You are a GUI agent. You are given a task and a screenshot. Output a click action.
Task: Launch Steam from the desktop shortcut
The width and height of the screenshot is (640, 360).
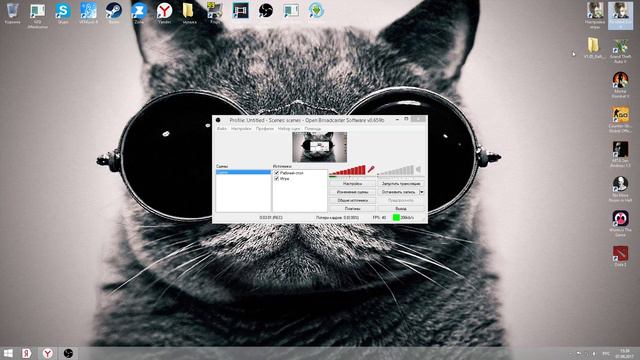click(113, 12)
